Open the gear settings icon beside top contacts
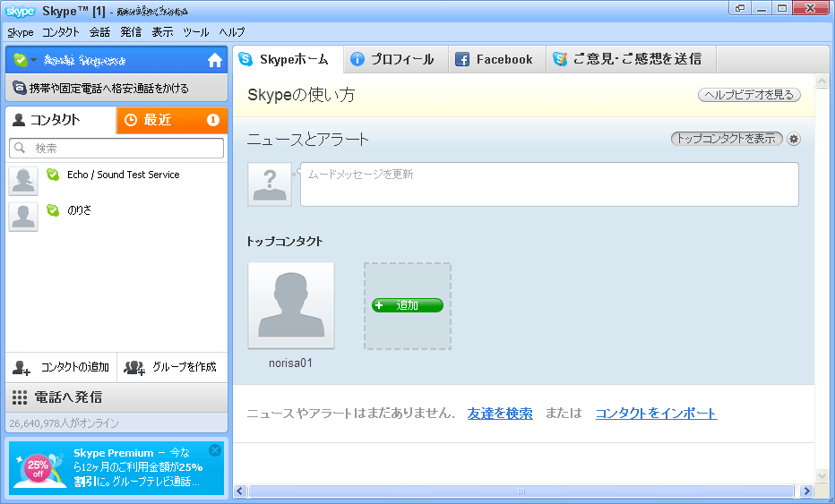The width and height of the screenshot is (835, 504). pos(794,139)
